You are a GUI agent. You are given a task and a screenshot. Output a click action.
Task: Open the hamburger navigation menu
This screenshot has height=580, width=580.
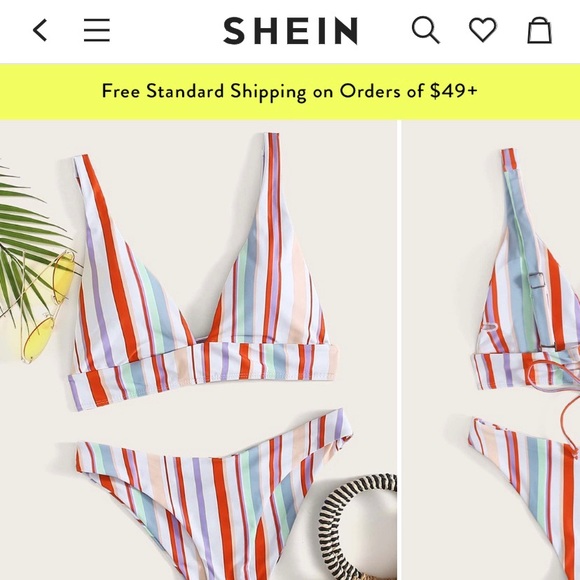97,30
